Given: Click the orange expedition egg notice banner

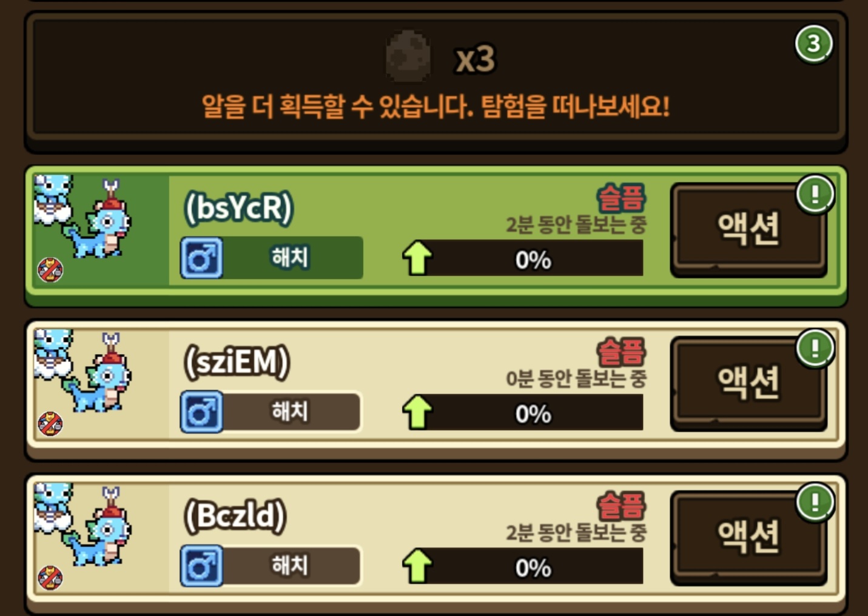Looking at the screenshot, I should coord(436,107).
